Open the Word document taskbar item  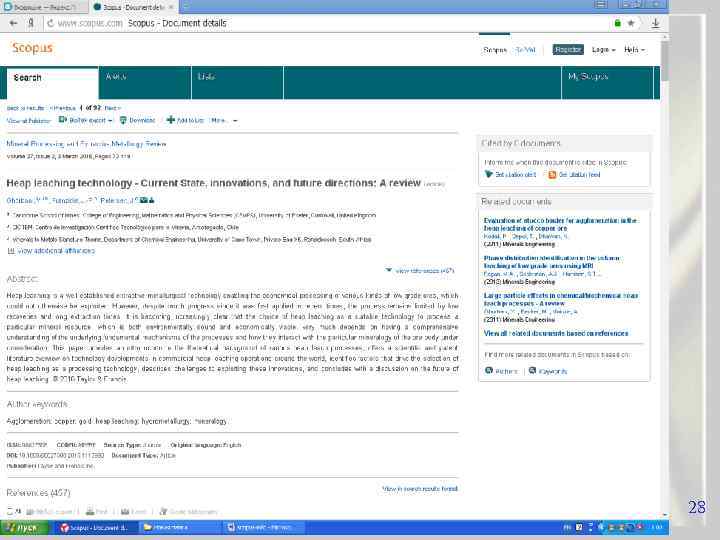coord(262,528)
